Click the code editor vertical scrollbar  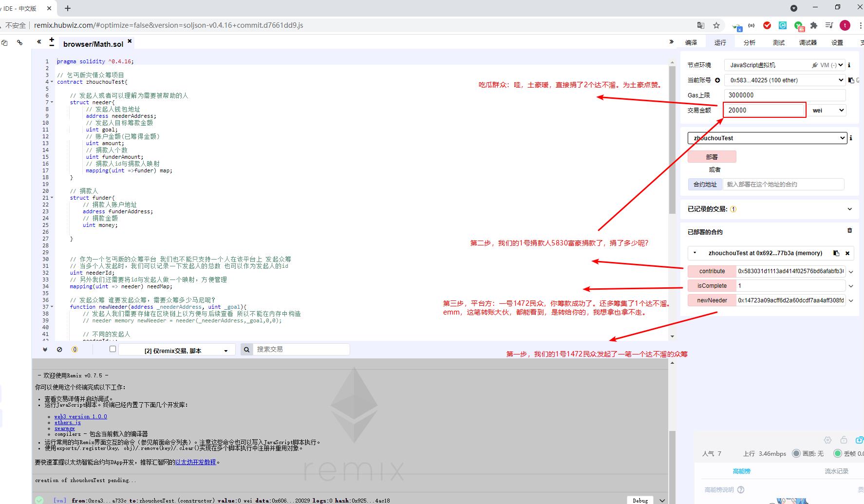pyautogui.click(x=672, y=141)
